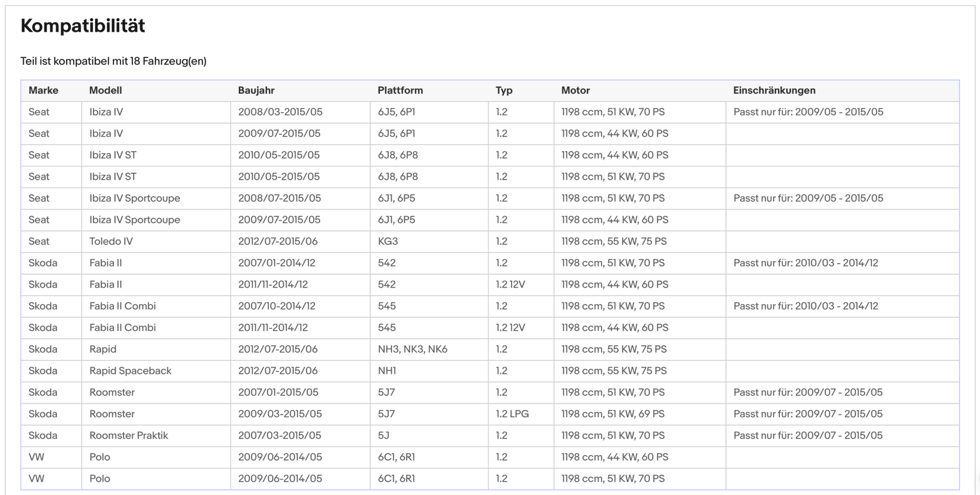Click "Teil ist kompatibel mit 18 Fahrzeug(en)" text

point(113,61)
